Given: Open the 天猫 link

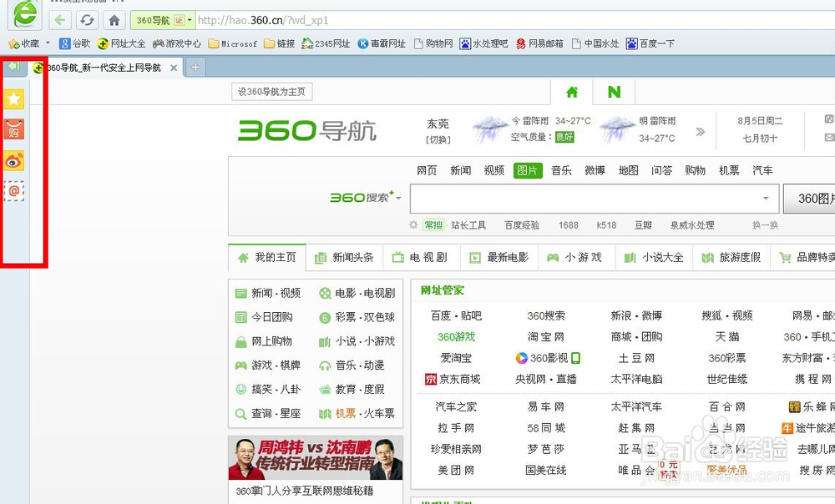Looking at the screenshot, I should tap(727, 337).
